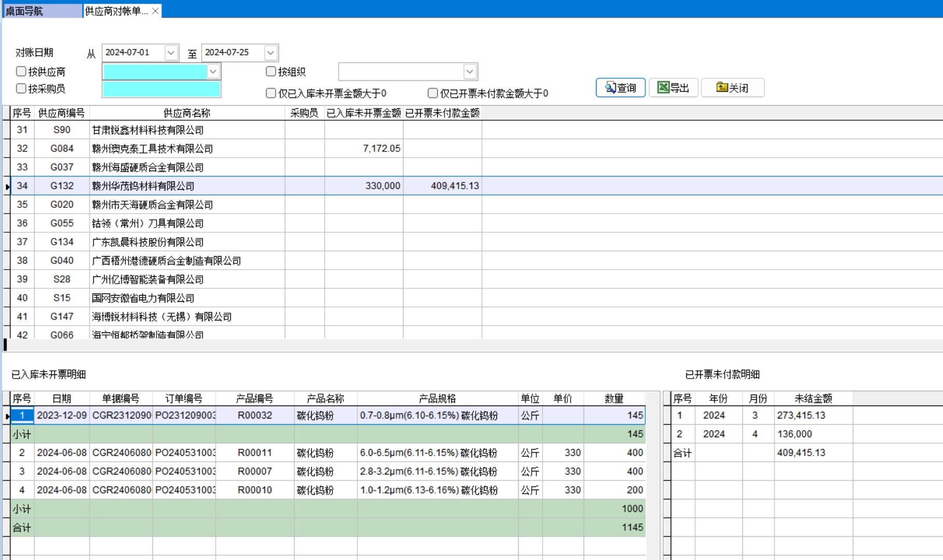Enable the 按供应商 checkbox

21,72
